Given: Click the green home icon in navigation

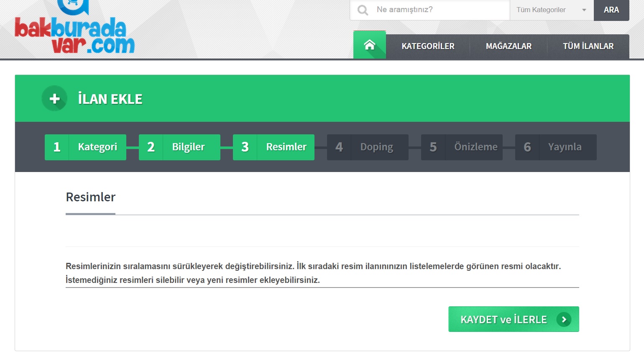Looking at the screenshot, I should [370, 45].
